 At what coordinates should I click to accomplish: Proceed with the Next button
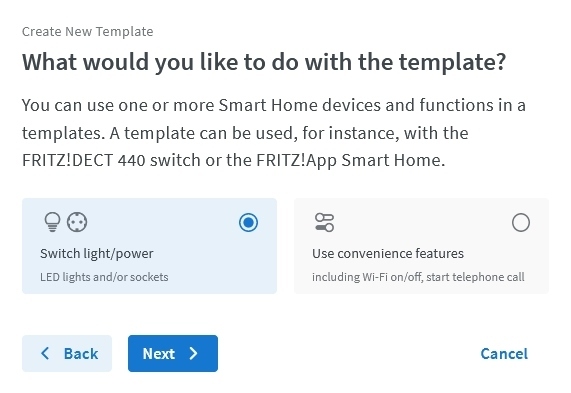click(173, 353)
